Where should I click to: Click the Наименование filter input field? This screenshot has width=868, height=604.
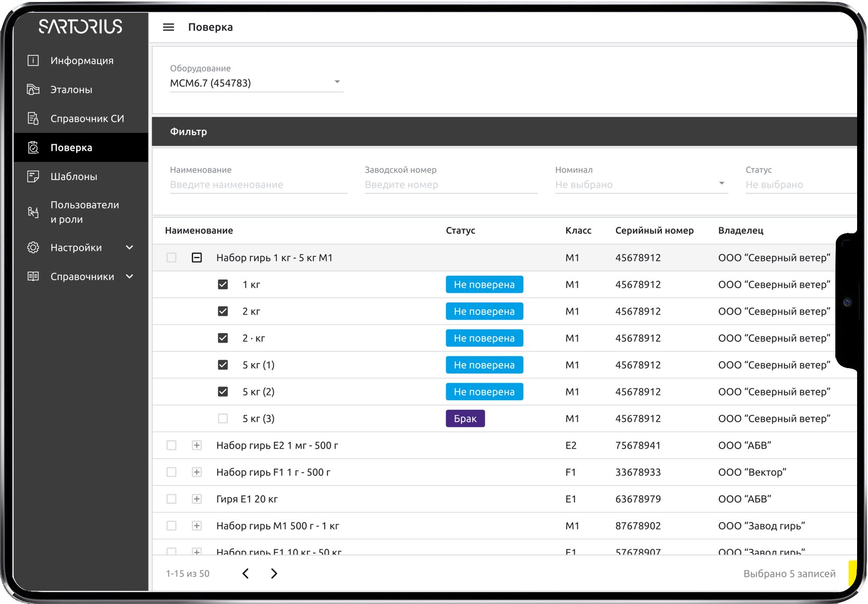point(258,184)
